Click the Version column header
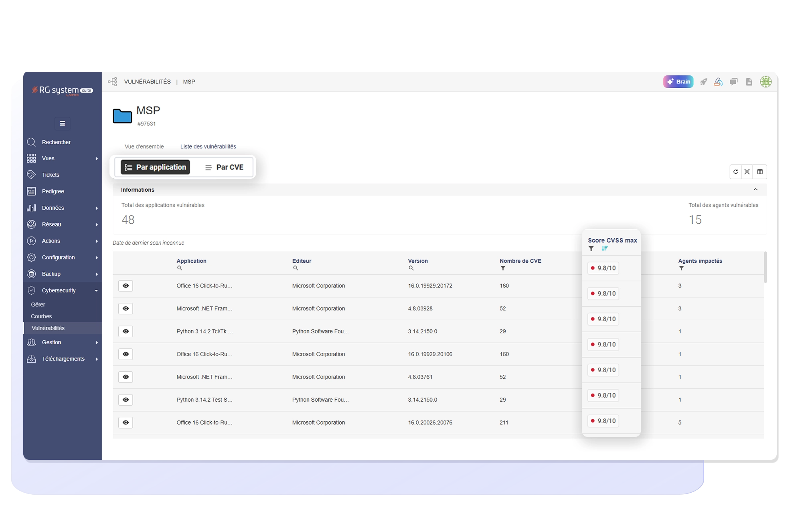This screenshot has height=532, width=802. (x=418, y=261)
